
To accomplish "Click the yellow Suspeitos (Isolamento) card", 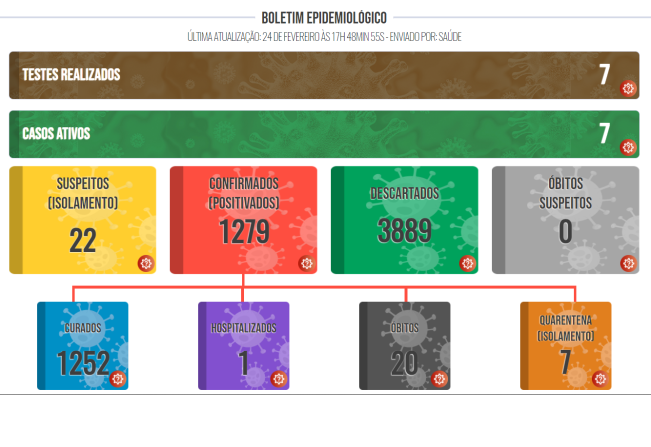I will [x=83, y=220].
